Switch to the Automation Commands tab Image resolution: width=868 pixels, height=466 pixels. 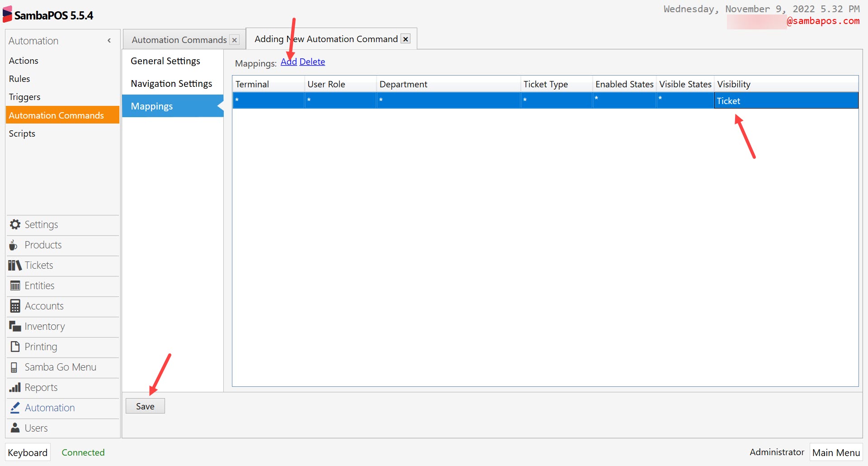click(x=179, y=39)
